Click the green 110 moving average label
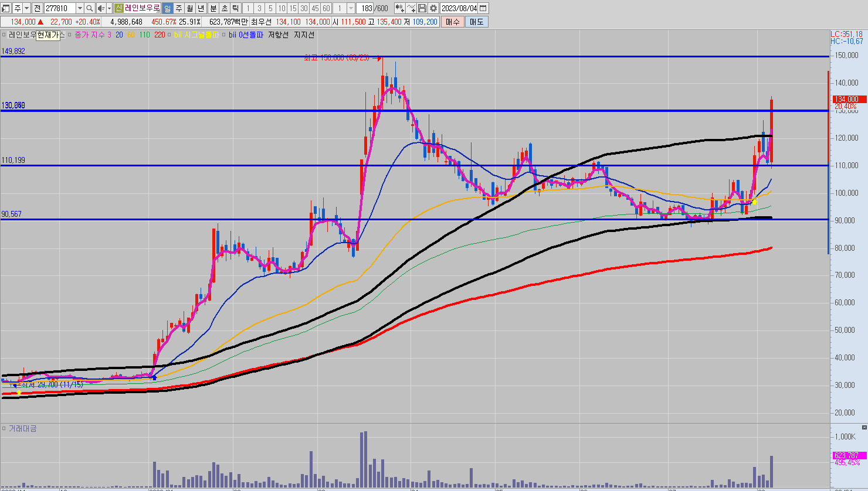This screenshot has width=868, height=491. click(x=144, y=35)
